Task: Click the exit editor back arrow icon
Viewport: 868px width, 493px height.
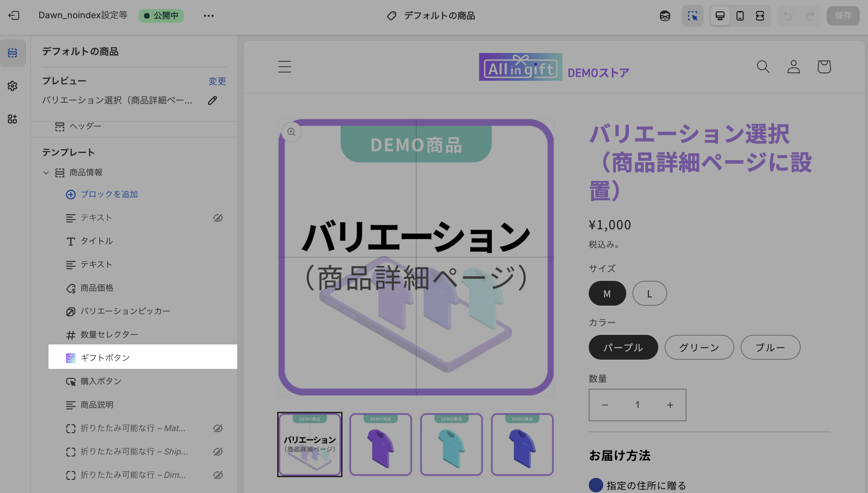Action: click(14, 15)
